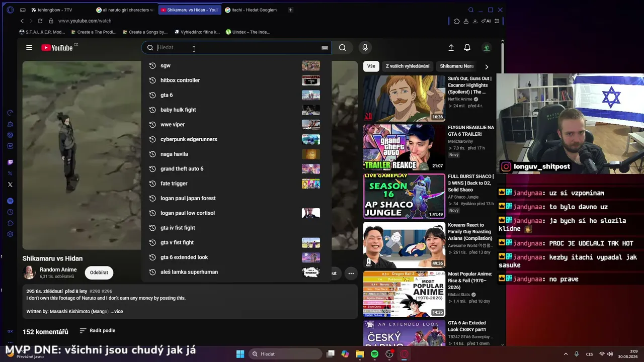Open the 'Random Anime' channel link
This screenshot has width=644, height=362.
pos(58,270)
